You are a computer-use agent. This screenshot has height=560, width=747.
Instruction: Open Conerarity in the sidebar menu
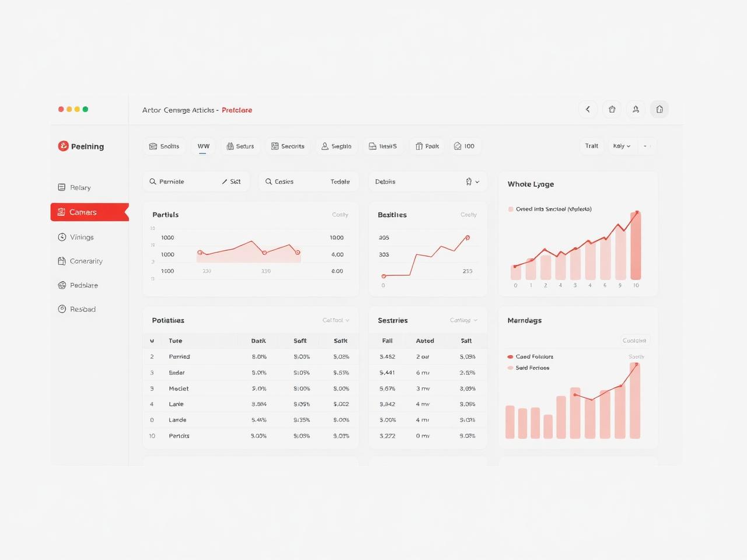point(86,261)
